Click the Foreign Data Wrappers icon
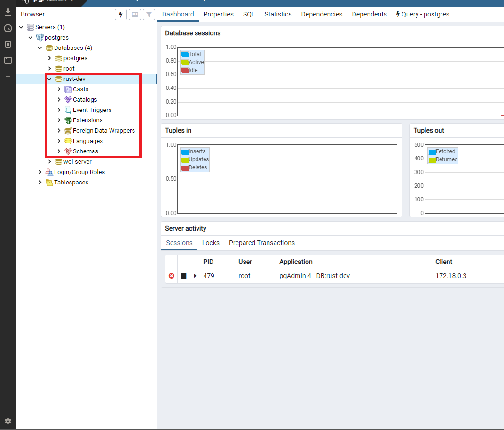Image resolution: width=504 pixels, height=430 pixels. pos(68,131)
